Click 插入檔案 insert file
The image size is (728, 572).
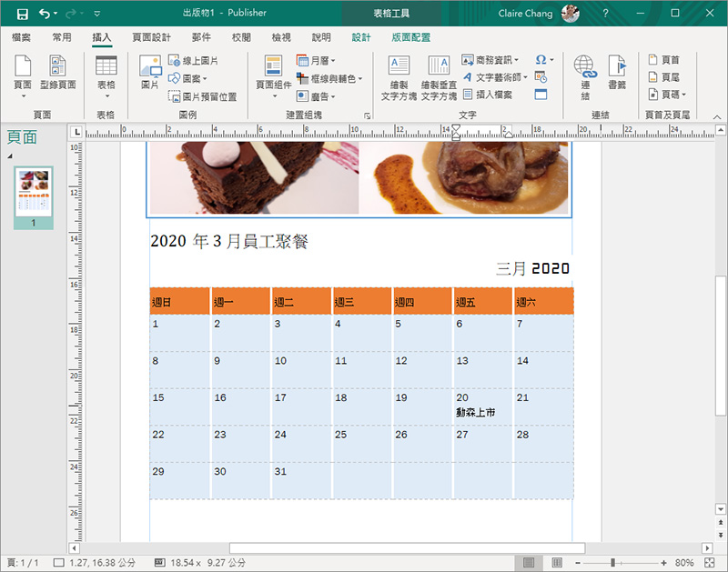pos(488,95)
